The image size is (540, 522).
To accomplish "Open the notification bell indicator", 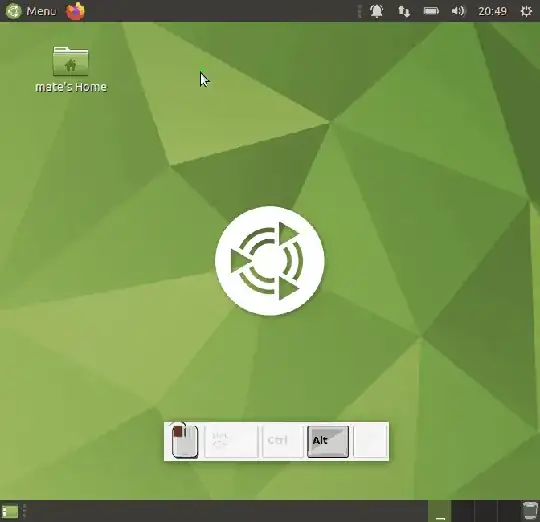I will click(x=376, y=11).
